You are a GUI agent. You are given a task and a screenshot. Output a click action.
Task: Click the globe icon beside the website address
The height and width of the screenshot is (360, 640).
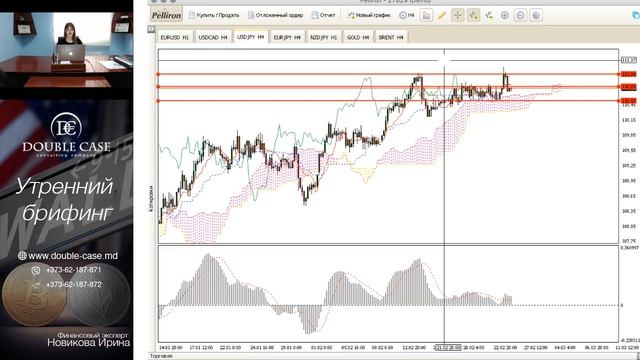click(22, 256)
